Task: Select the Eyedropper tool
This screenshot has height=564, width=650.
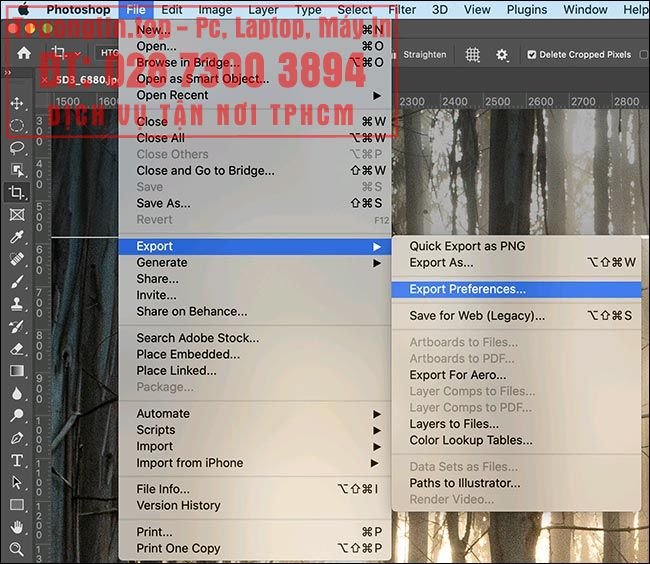Action: point(17,237)
